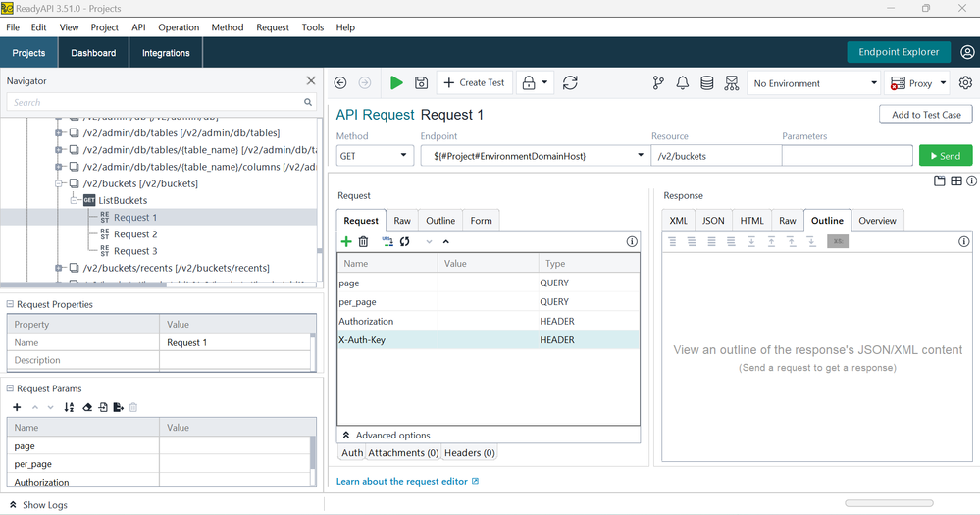980x515 pixels.
Task: Click the save (floppy disk) icon
Action: (x=421, y=83)
